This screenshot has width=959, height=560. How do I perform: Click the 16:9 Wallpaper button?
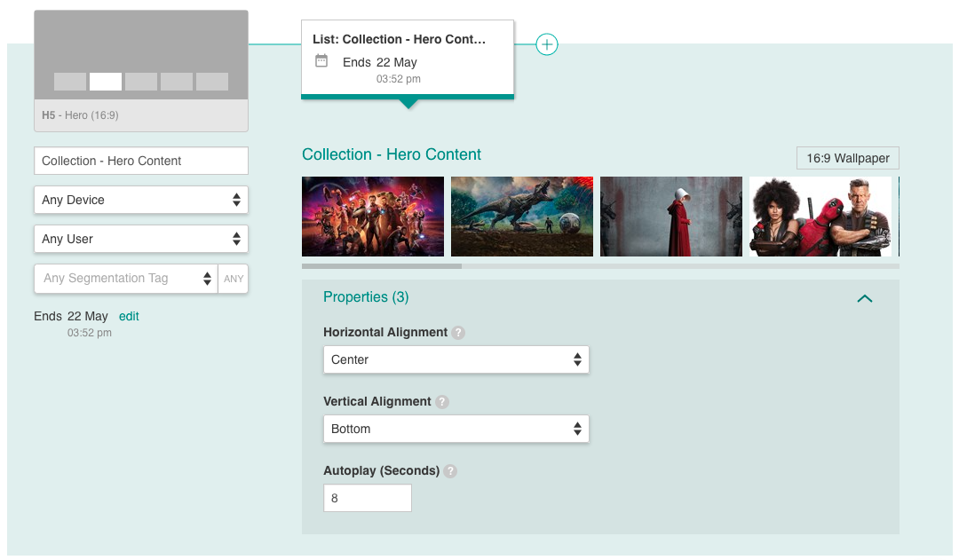[848, 158]
